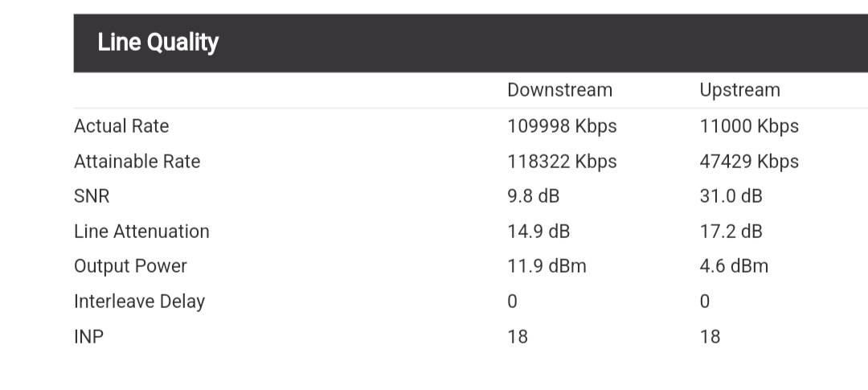Click the Interleave Delay row label

click(140, 302)
